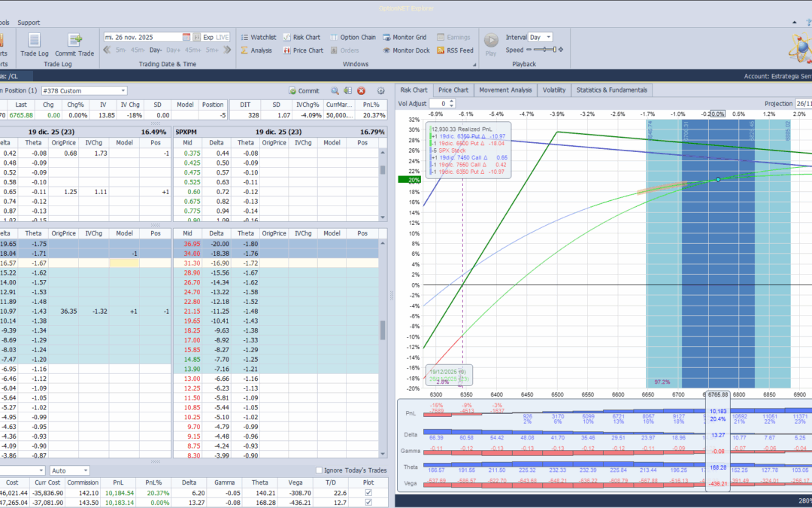Viewport: 812px width, 508px height.
Task: Click the 6765.88 price marker on chart
Action: pyautogui.click(x=718, y=394)
